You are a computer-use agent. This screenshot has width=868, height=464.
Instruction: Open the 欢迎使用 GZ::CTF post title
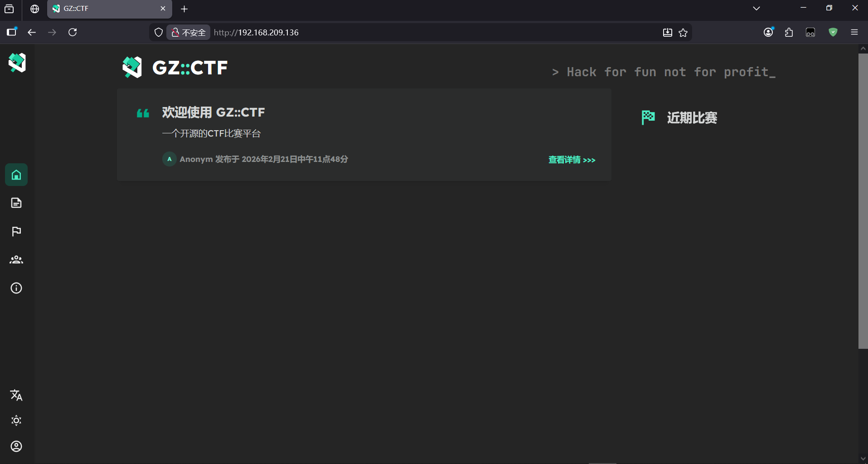click(x=213, y=112)
